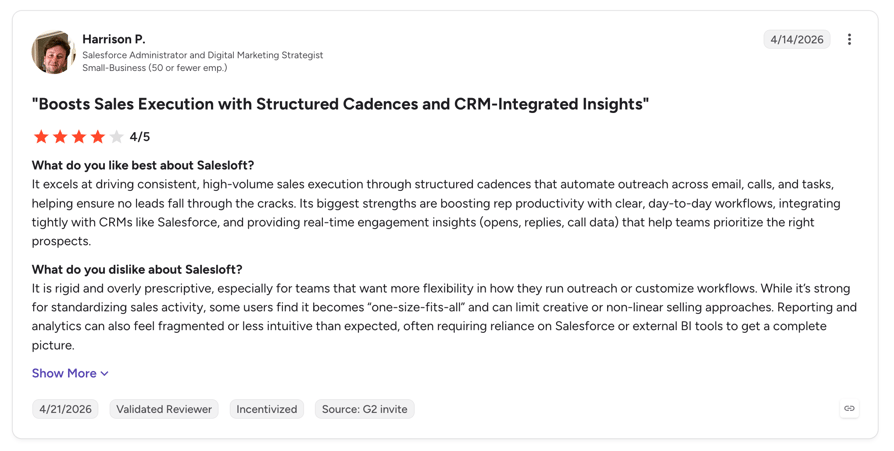Click the Small-Business company size text
This screenshot has height=451, width=894.
155,68
